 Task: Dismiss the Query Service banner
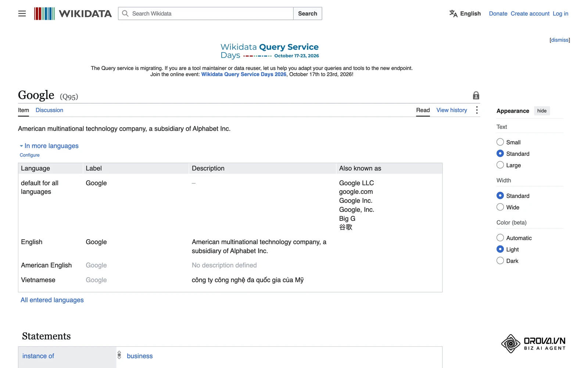[x=560, y=40]
